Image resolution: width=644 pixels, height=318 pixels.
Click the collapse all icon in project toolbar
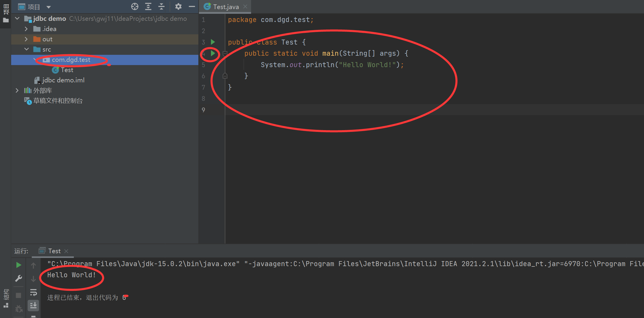tap(161, 6)
